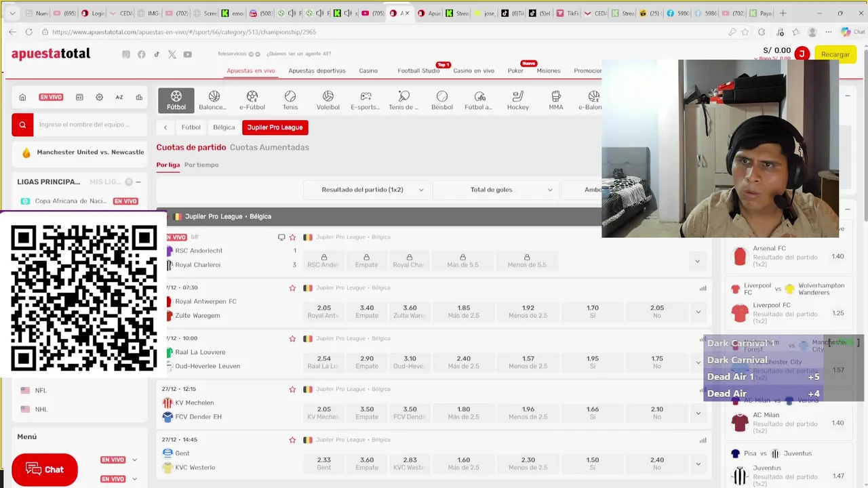Click the browser reload icon
The width and height of the screenshot is (868, 488).
(x=28, y=32)
